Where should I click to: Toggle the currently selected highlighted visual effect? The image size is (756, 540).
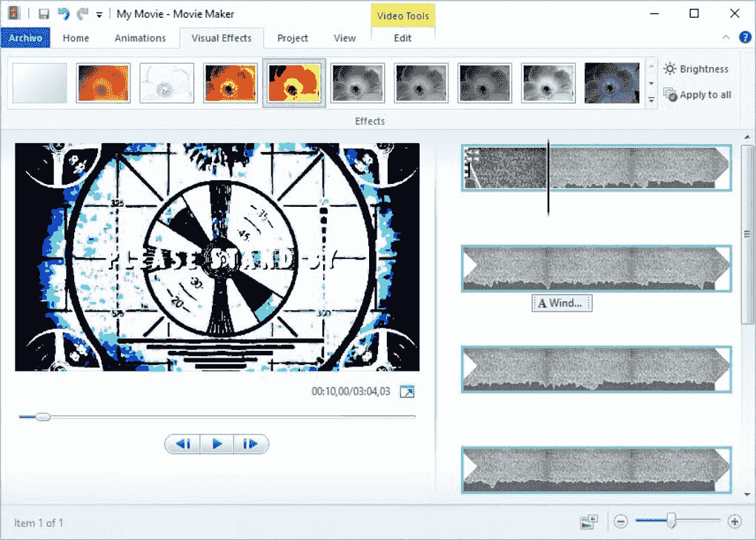294,82
